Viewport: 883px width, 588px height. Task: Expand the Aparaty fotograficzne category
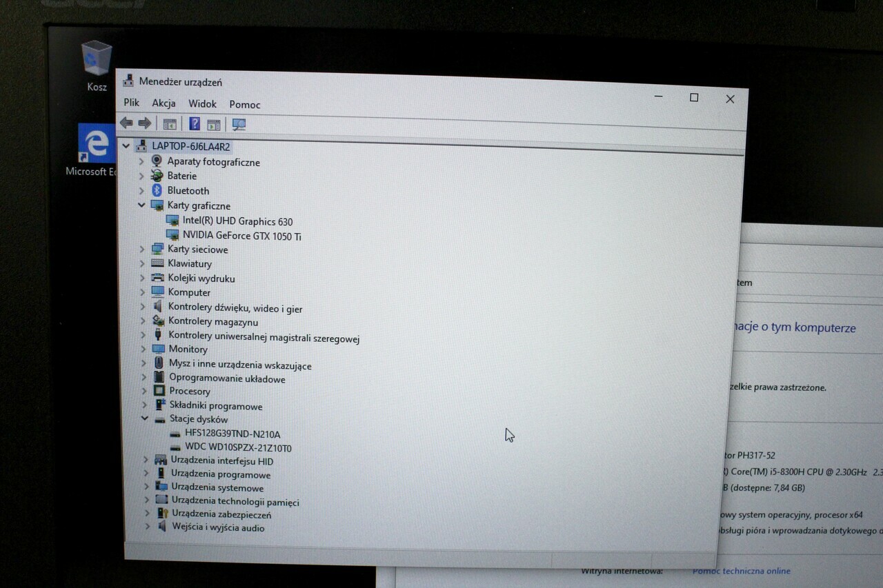pyautogui.click(x=141, y=161)
